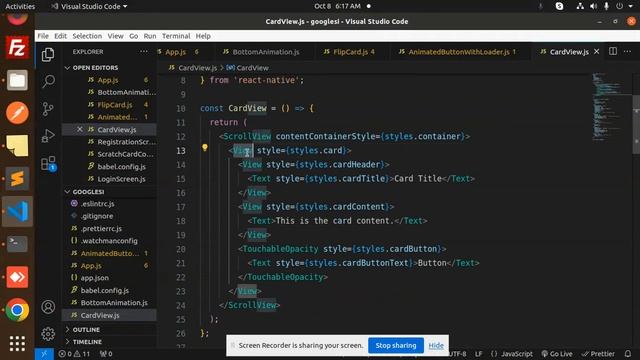Open the Help menu
This screenshot has height=360, width=640.
[203, 36]
